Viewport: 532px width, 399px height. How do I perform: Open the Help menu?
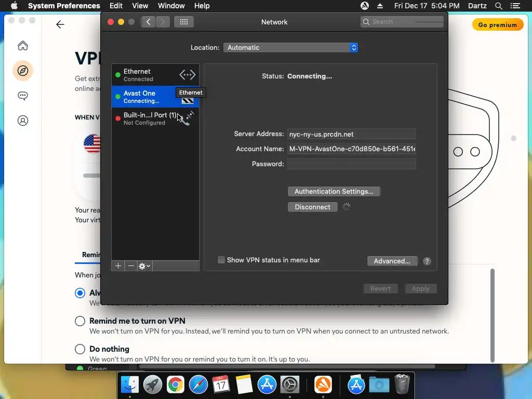coord(202,6)
